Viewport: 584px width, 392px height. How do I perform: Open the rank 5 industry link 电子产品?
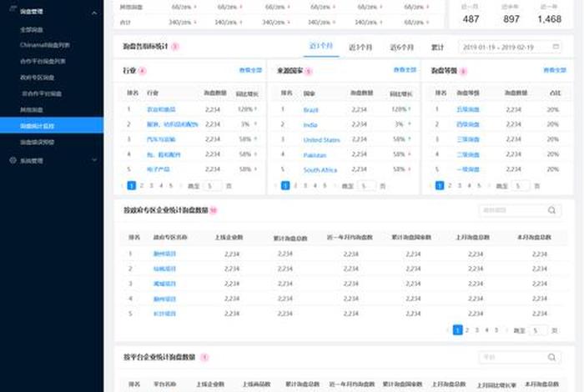[159, 169]
